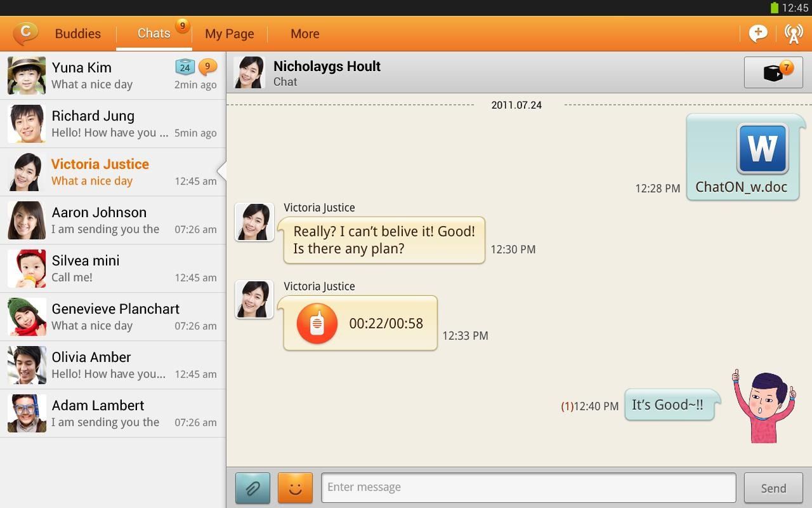Screen dimensions: 812x508
Task: Select Victoria Justice's profile thumbnail
Action: tap(254, 222)
